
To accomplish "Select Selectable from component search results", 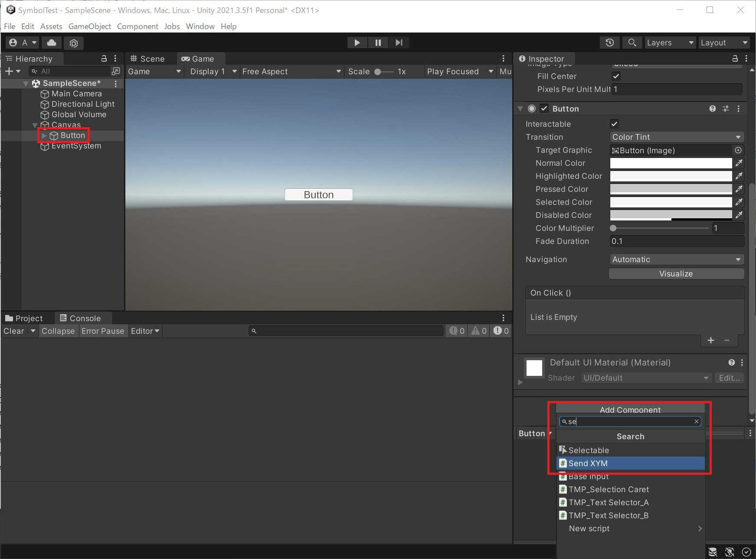I will 630,450.
